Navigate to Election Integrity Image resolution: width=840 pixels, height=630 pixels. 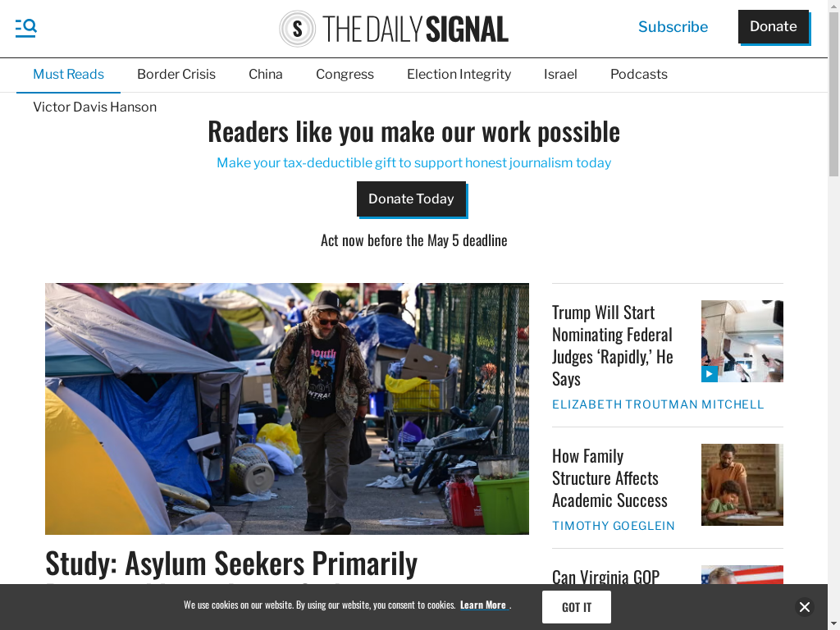click(x=459, y=75)
